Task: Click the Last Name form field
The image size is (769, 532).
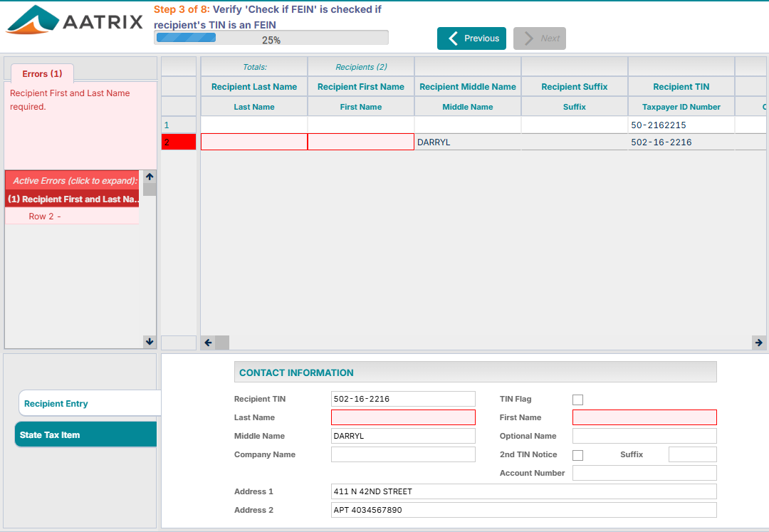Action: (x=403, y=417)
